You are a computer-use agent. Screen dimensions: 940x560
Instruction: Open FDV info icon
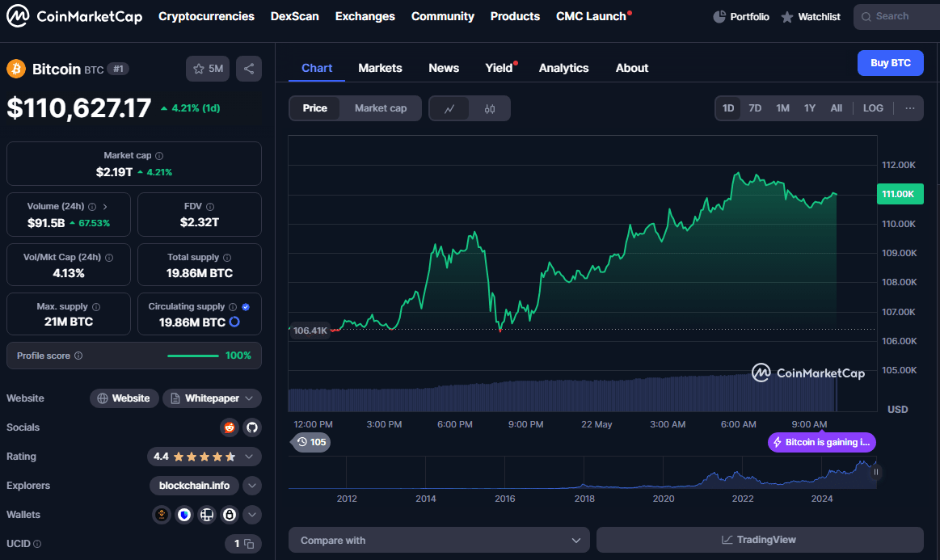pyautogui.click(x=210, y=207)
